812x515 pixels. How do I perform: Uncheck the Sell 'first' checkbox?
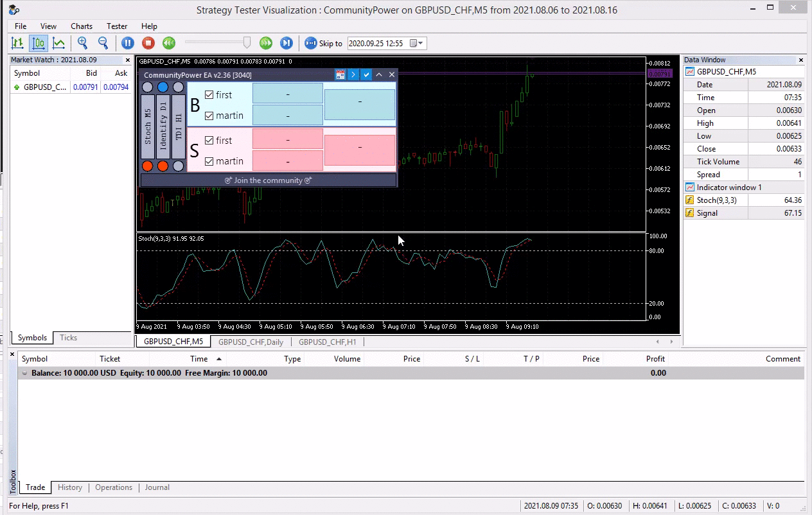coord(209,140)
